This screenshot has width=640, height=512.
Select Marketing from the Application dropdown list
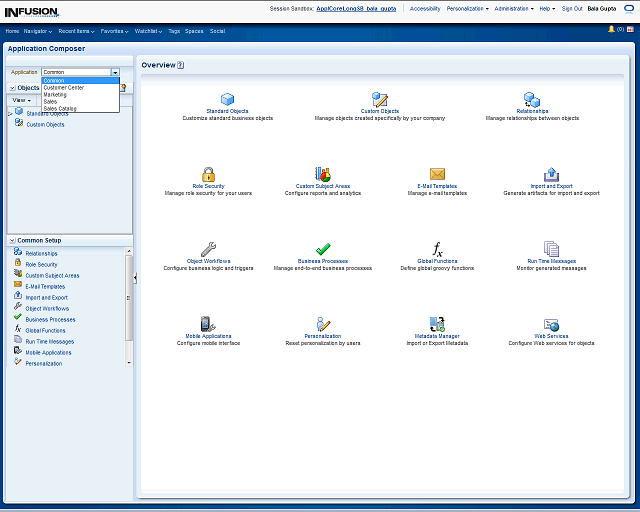55,94
